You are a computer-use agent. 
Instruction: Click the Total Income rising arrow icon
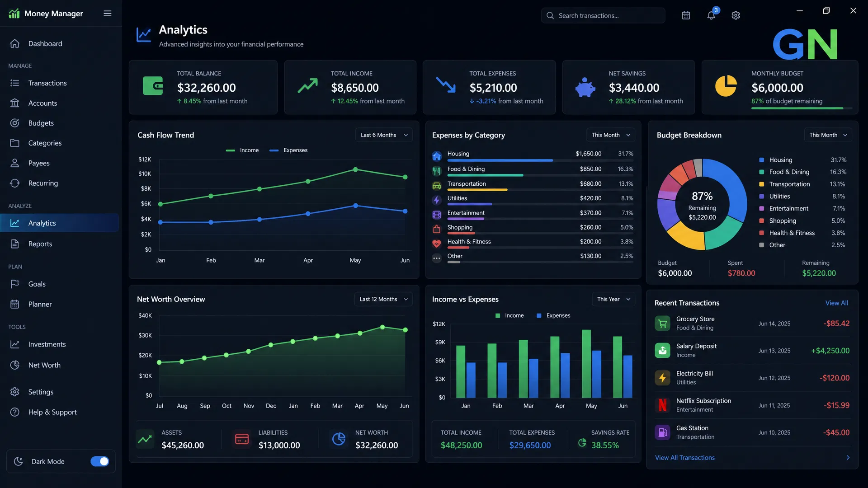308,86
